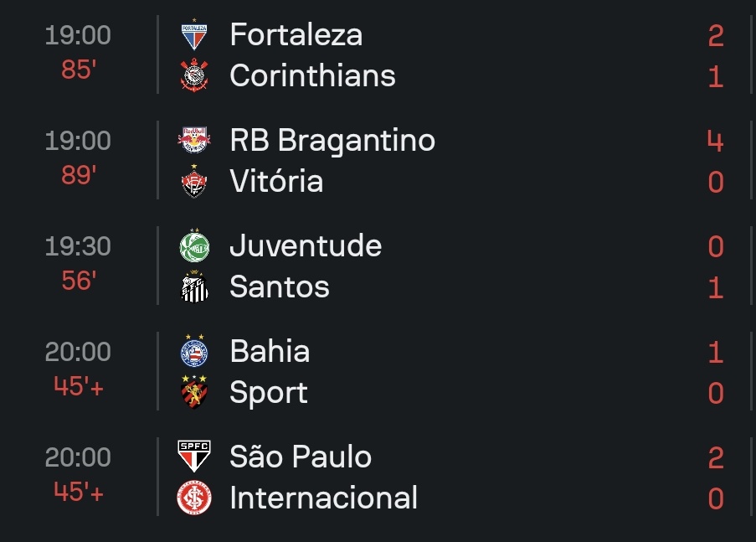The height and width of the screenshot is (542, 756).
Task: Click the Sport team crest
Action: click(x=195, y=393)
